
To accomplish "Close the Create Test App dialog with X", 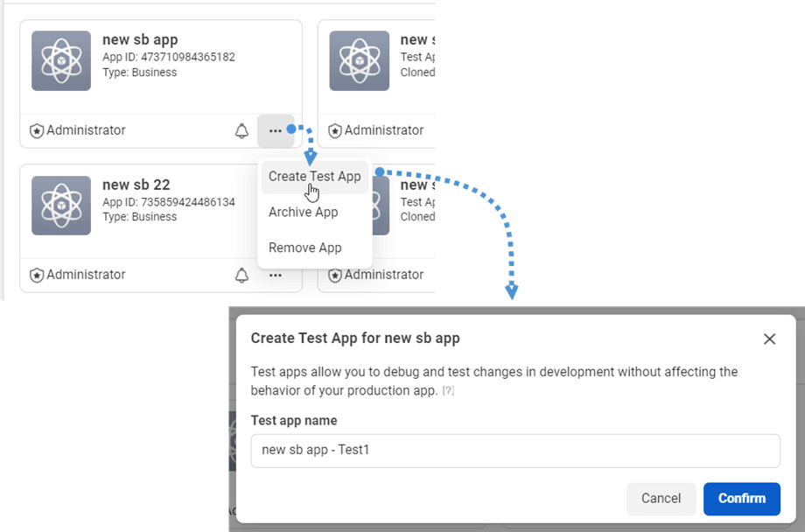I will point(769,339).
